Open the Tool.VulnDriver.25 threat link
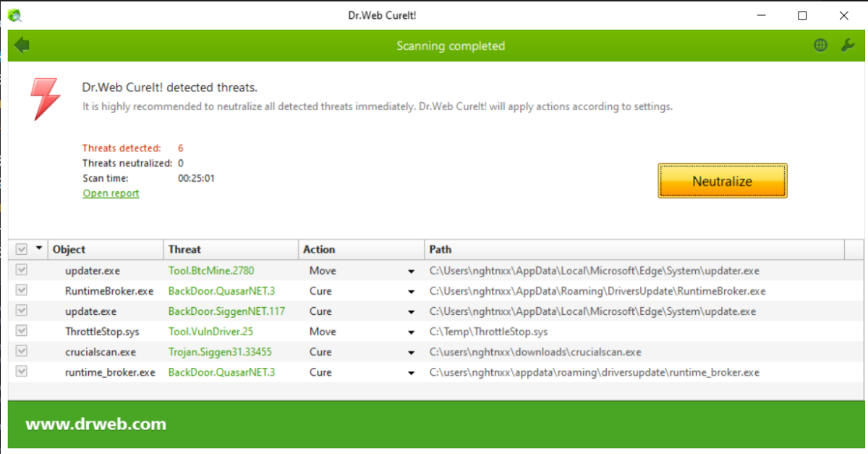The height and width of the screenshot is (454, 868). pyautogui.click(x=210, y=332)
